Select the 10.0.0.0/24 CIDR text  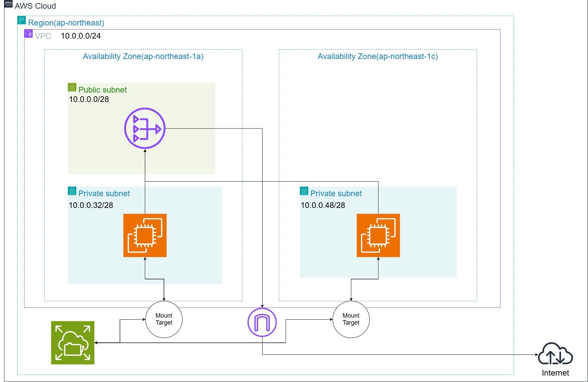[x=81, y=36]
